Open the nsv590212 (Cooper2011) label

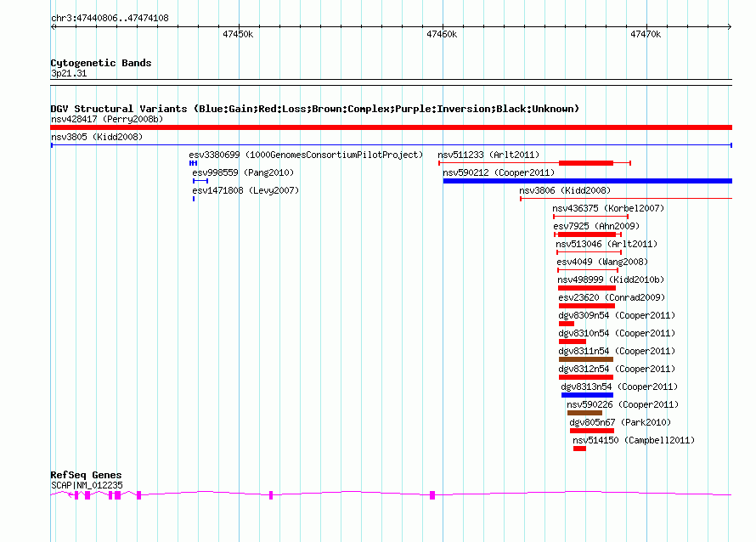point(499,172)
